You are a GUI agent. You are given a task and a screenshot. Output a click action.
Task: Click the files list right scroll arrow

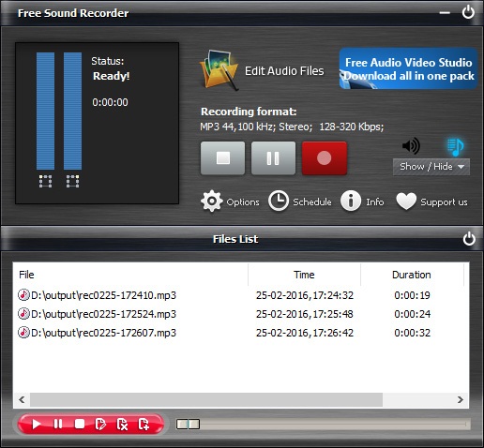pyautogui.click(x=460, y=399)
